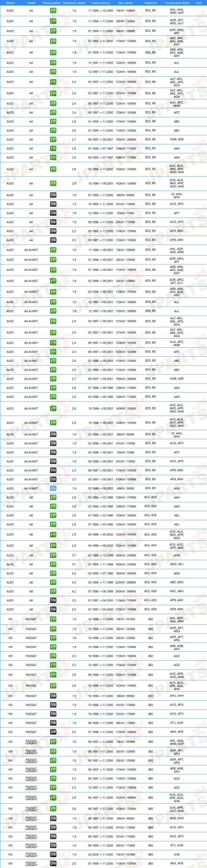Click petrol icon for Passat Variant 1.6 74kW
This screenshot has width=207, height=868.
point(53,742)
